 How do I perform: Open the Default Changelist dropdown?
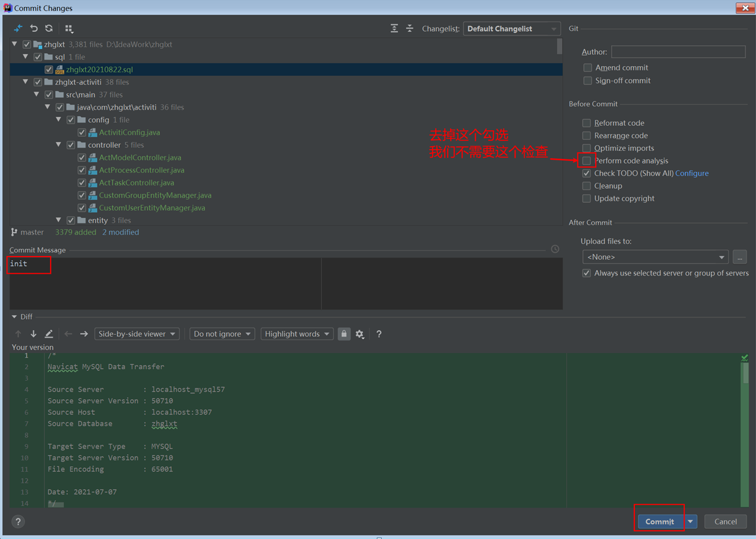point(511,28)
